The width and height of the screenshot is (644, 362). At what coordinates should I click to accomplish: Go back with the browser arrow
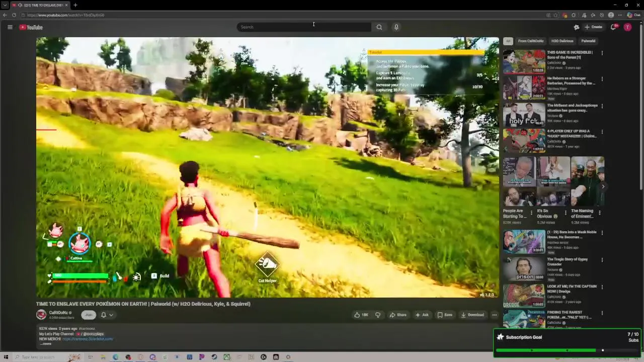pos(5,15)
